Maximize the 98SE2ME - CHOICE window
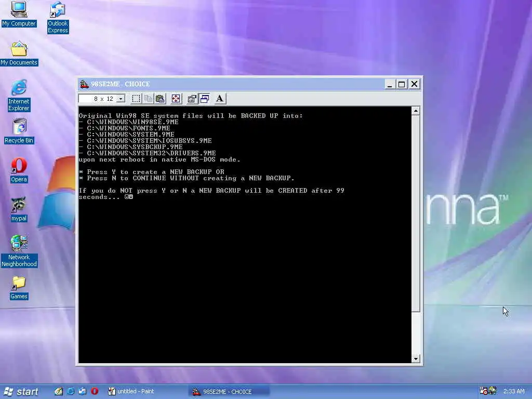Screen dimensions: 532x399 coord(402,84)
